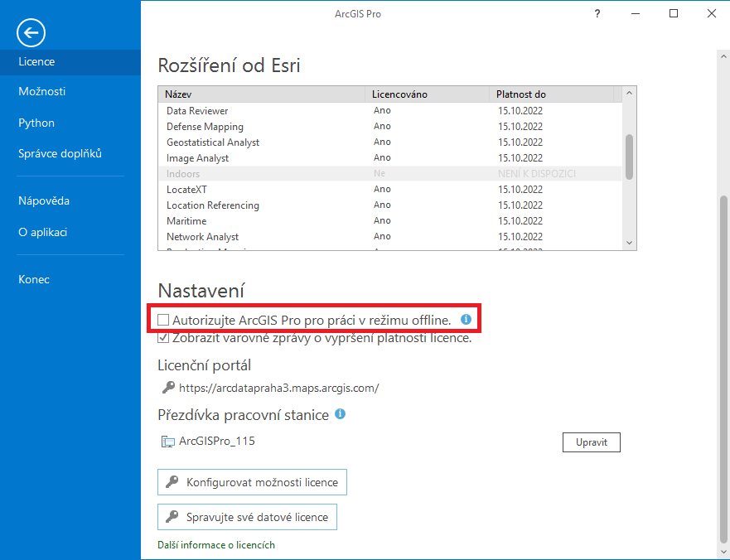Click the NENÍ K DISPOZICI cell
Viewport: 730px width, 560px height.
(537, 174)
